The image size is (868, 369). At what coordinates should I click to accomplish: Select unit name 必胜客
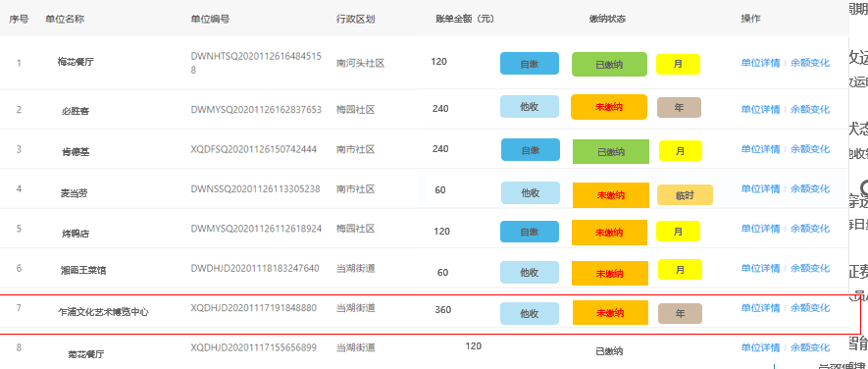click(x=76, y=111)
